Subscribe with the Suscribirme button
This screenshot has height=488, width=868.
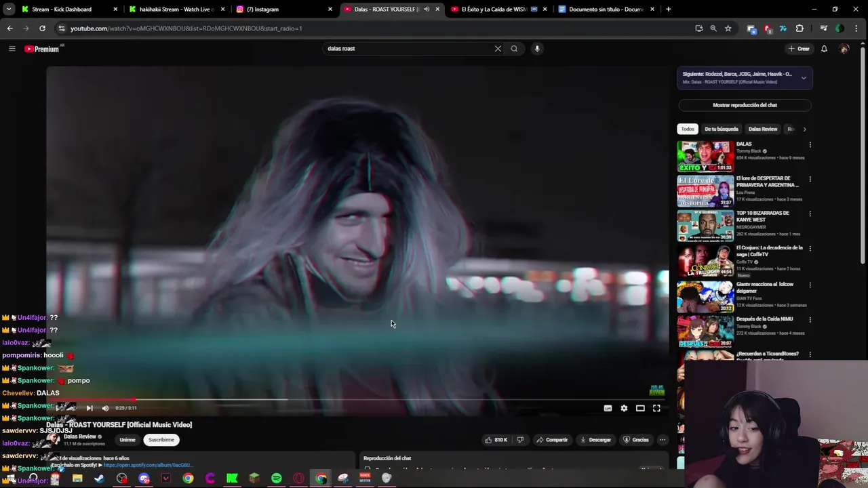pyautogui.click(x=161, y=440)
